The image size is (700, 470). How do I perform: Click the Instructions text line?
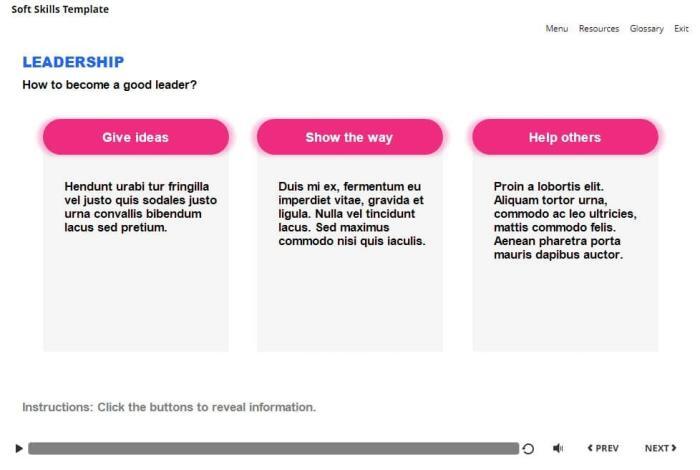pos(169,407)
